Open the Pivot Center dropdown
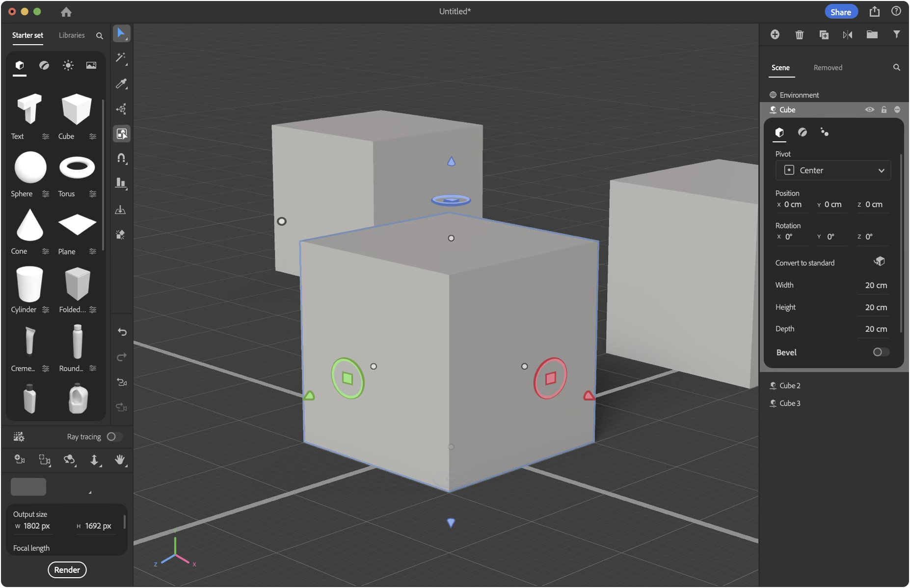 (833, 170)
